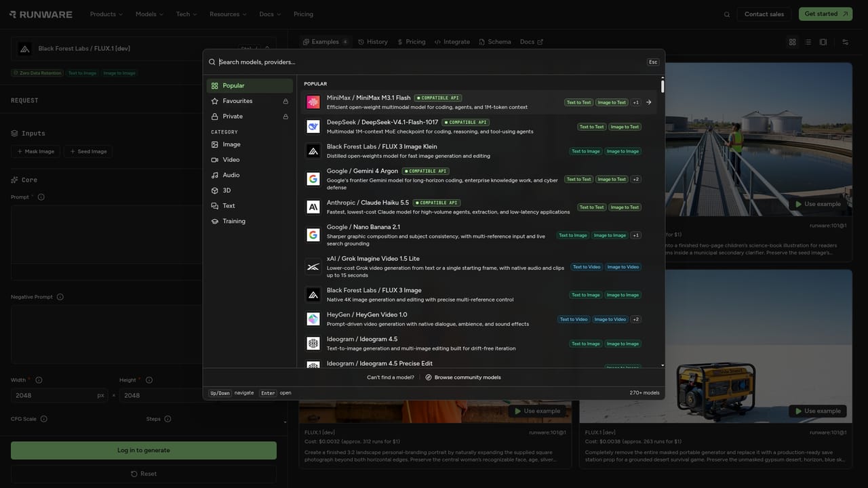Expand the Tech menu
The height and width of the screenshot is (488, 868).
(x=186, y=14)
